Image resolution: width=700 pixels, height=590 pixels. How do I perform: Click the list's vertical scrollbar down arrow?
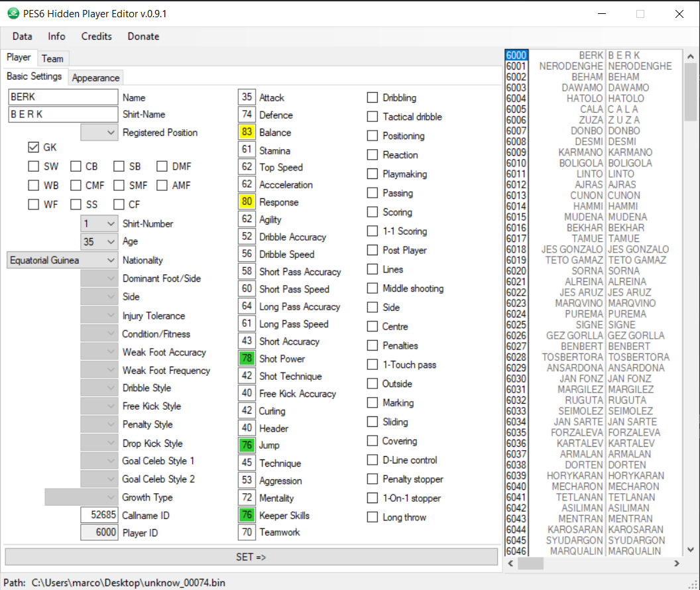(690, 549)
